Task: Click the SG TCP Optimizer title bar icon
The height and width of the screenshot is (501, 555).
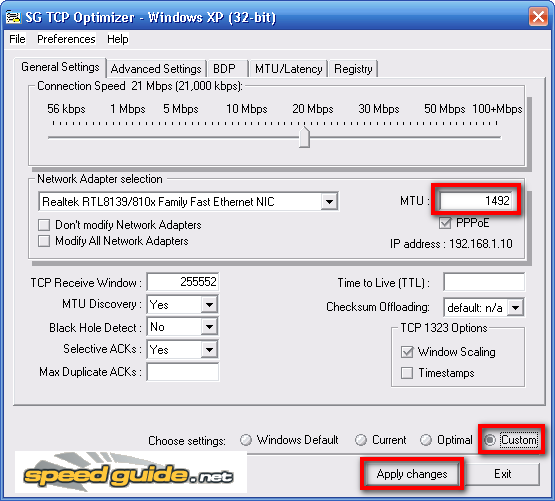Action: point(13,17)
